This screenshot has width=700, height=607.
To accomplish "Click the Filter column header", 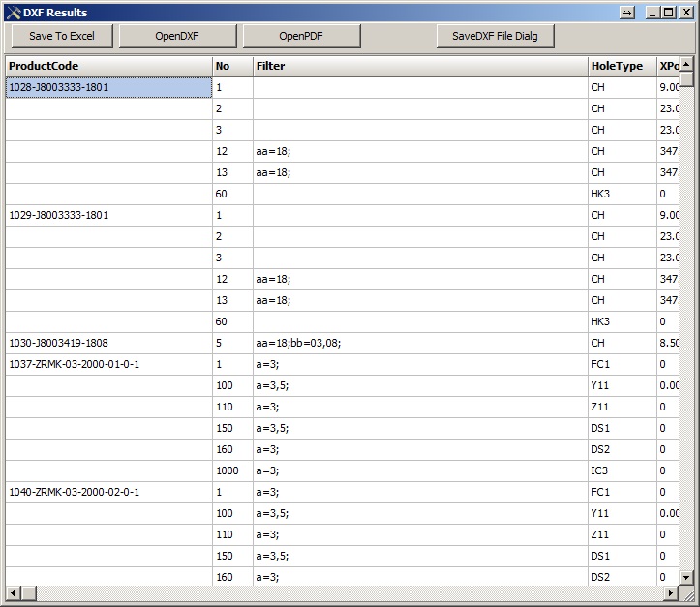I will 420,66.
